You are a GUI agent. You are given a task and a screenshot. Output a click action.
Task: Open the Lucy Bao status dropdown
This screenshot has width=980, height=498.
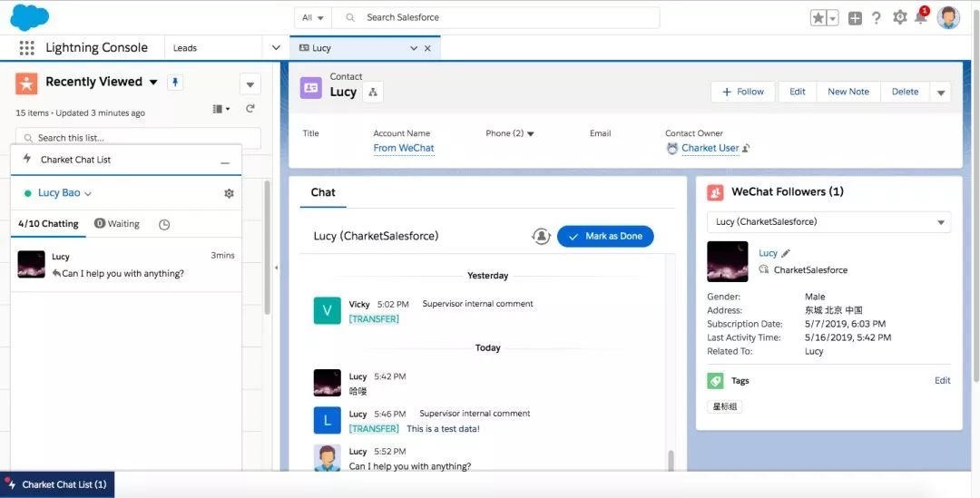(65, 193)
